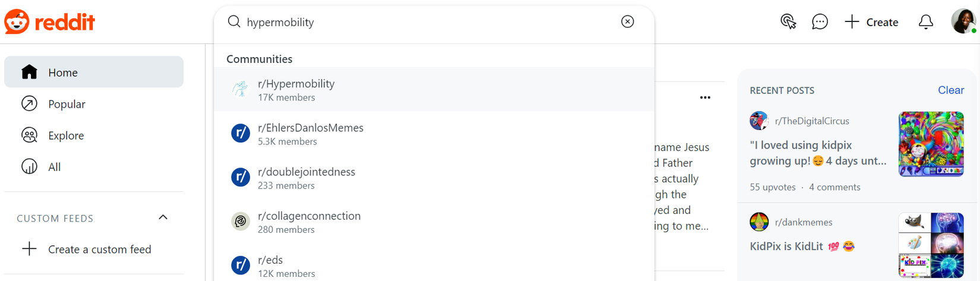Open the advertise cursor icon
980x281 pixels.
pos(788,22)
